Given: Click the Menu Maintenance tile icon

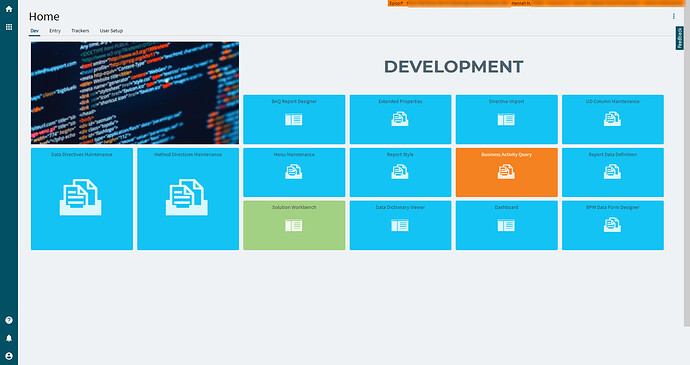Looking at the screenshot, I should [x=294, y=171].
